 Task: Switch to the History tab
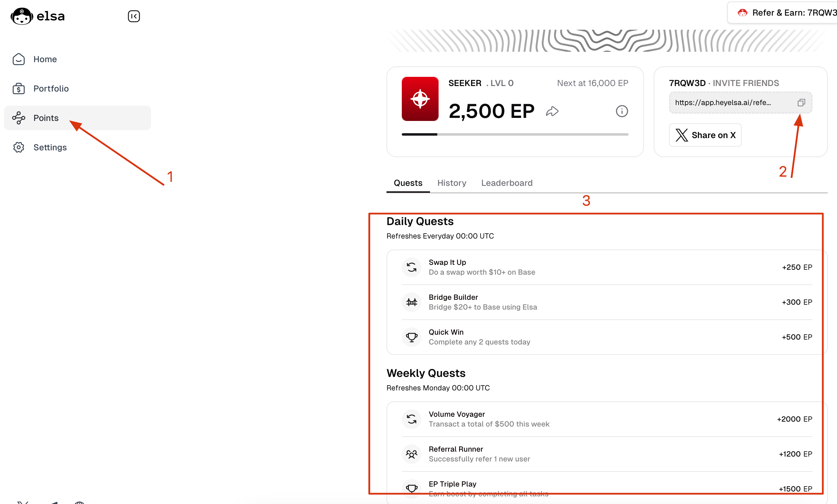point(451,183)
